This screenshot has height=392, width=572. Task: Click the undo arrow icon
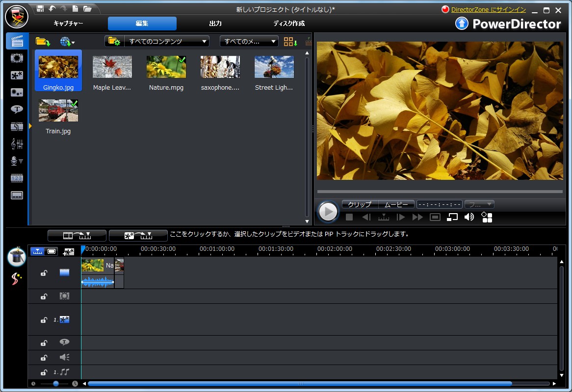coord(52,8)
